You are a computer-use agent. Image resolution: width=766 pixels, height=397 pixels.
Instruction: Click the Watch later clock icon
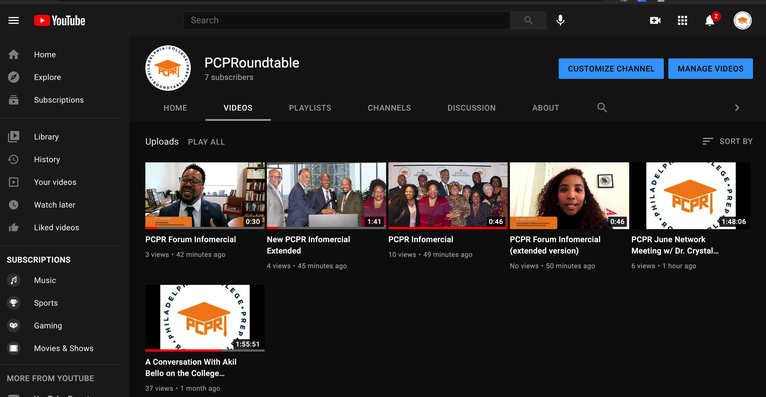(x=14, y=205)
